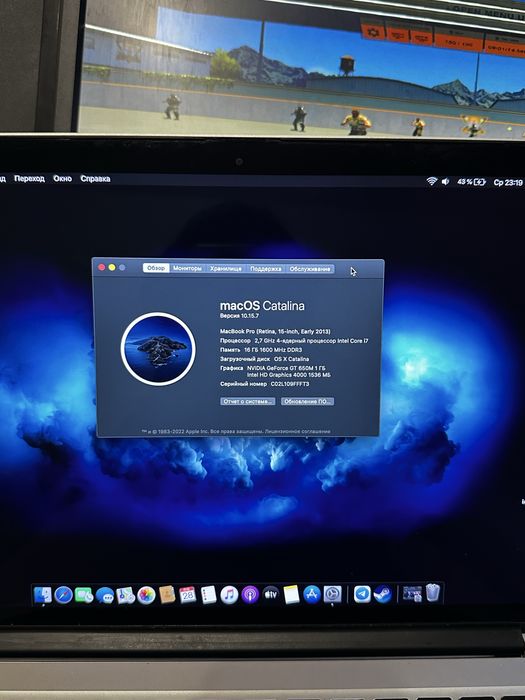Viewport: 525px width, 700px height.
Task: Open System Preferences in the Dock
Action: 333,594
